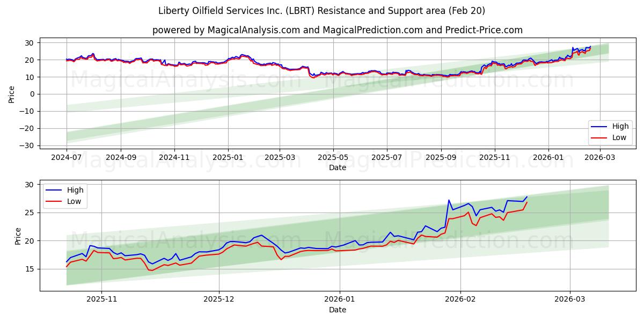Click the 2026-03 tick label on top chart
Image resolution: width=644 pixels, height=322 pixels.
pos(601,158)
